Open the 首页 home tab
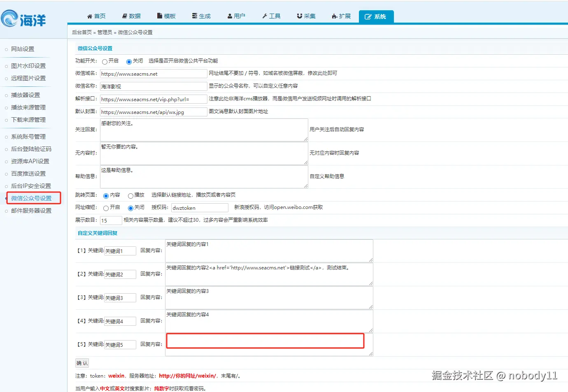The image size is (568, 392). coord(96,16)
